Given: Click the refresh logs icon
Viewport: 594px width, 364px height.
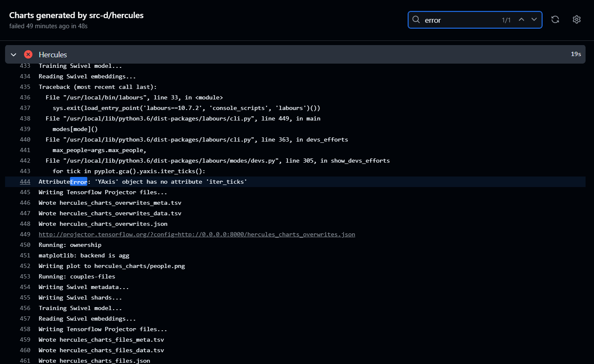Looking at the screenshot, I should click(x=555, y=20).
